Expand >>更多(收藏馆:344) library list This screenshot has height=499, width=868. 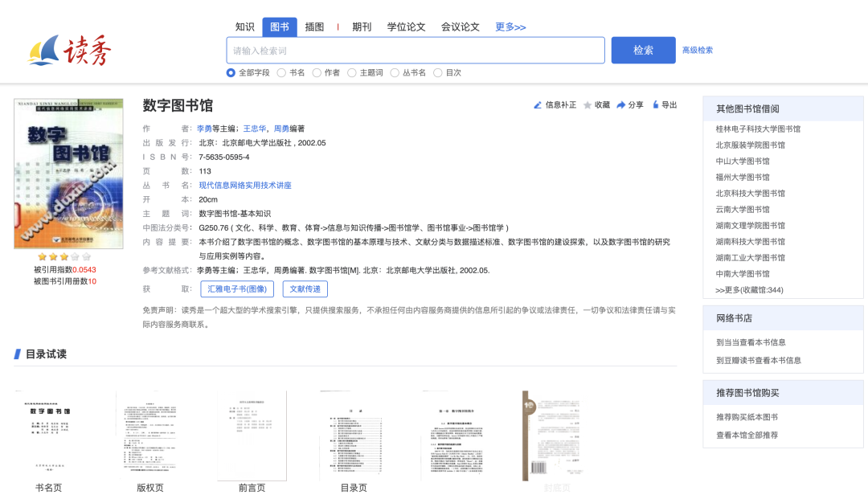pos(749,290)
